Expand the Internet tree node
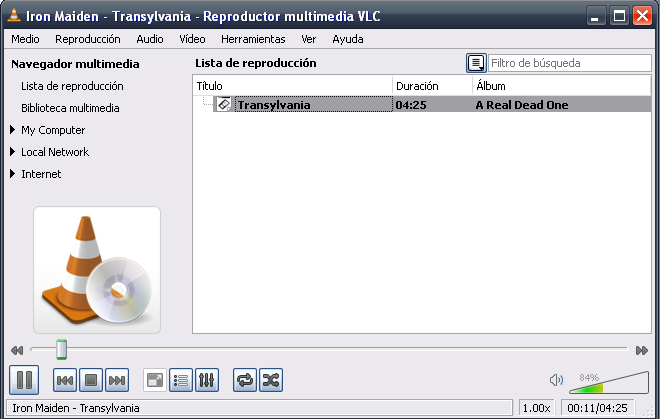Screen dimensions: 660x419 coord(13,173)
